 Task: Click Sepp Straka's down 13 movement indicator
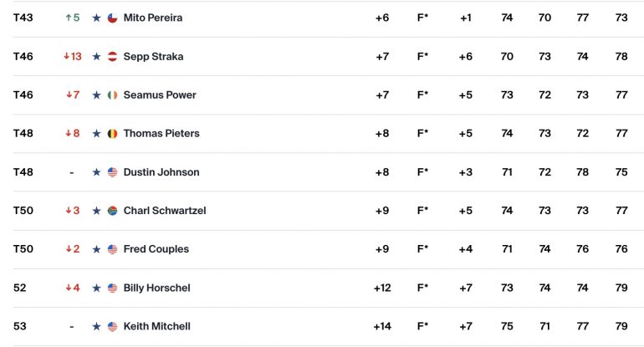pyautogui.click(x=73, y=56)
